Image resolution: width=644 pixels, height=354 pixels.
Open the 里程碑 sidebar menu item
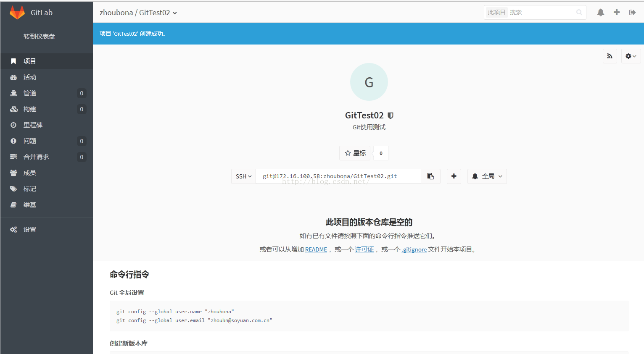click(x=46, y=125)
